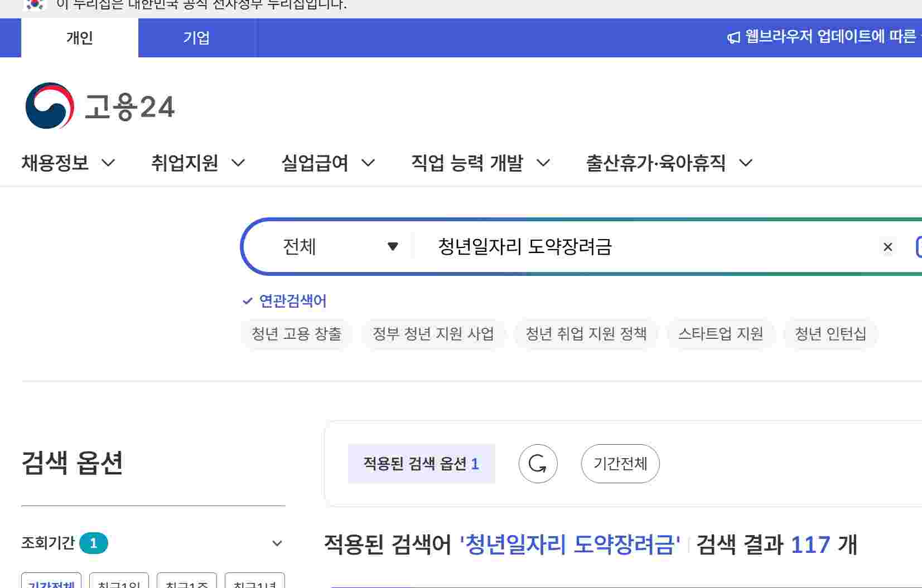Click the highlighted '청년일자리 도약장려금' search term

pyautogui.click(x=569, y=545)
